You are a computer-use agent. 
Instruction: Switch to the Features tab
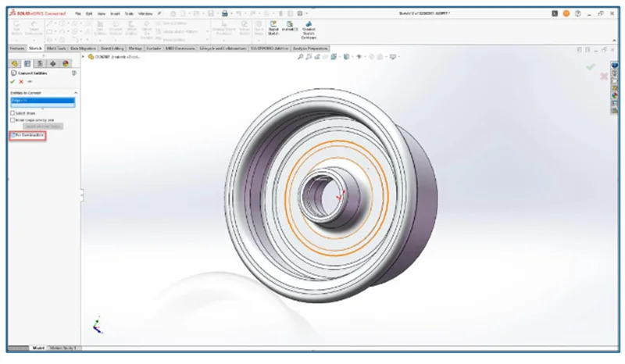17,48
